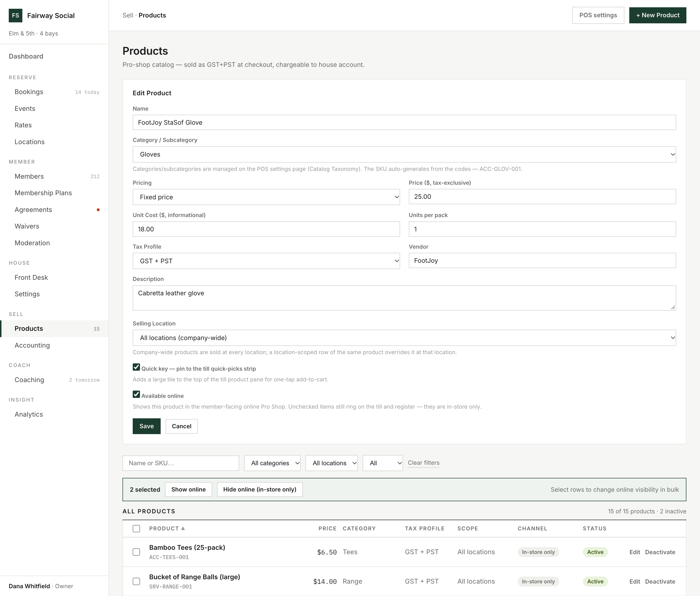The height and width of the screenshot is (596, 700).
Task: Open Settings in the sidebar
Action: [54, 294]
